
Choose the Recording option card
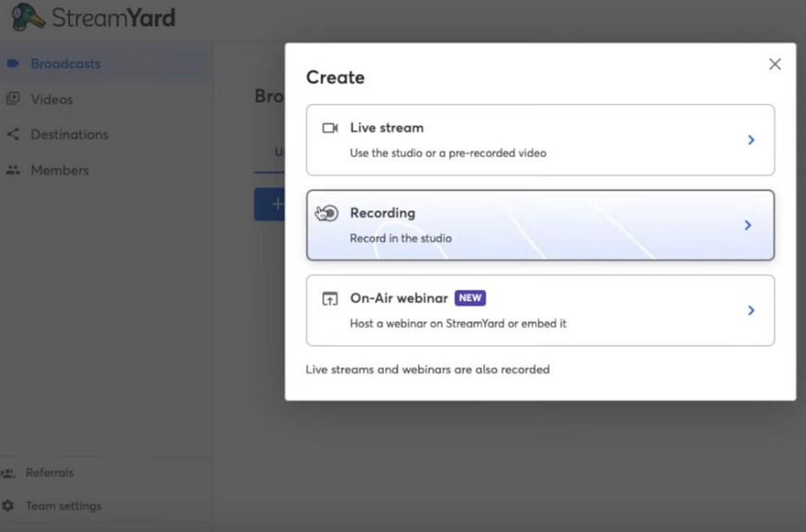pos(540,225)
